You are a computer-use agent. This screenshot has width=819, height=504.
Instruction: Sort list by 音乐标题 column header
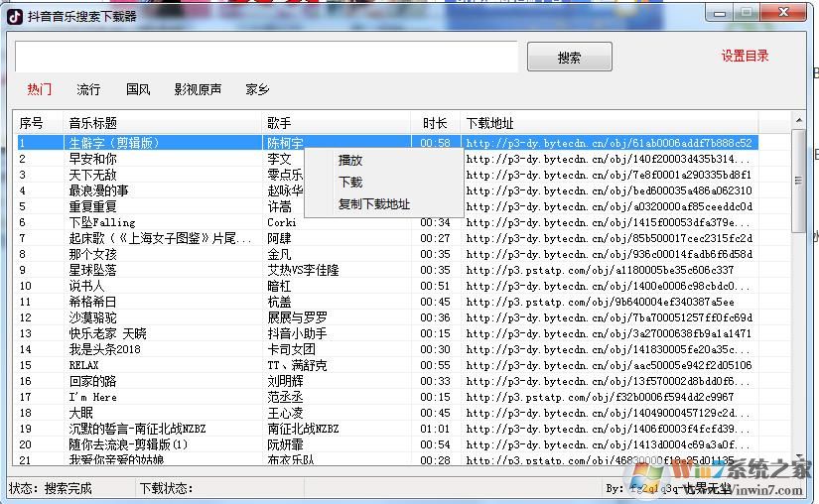[163, 123]
